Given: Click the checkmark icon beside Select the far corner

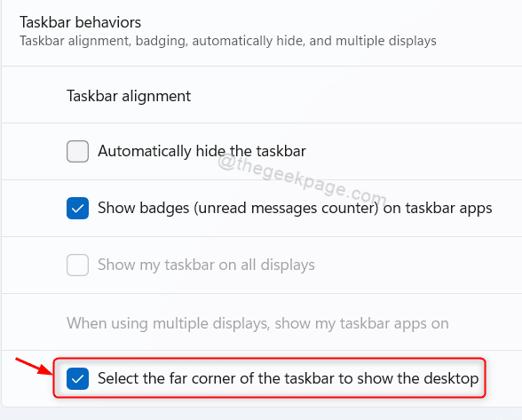Looking at the screenshot, I should pyautogui.click(x=77, y=379).
